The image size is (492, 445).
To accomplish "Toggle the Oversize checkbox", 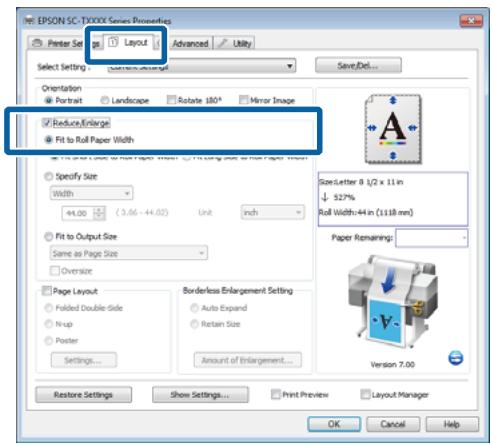I will [55, 271].
